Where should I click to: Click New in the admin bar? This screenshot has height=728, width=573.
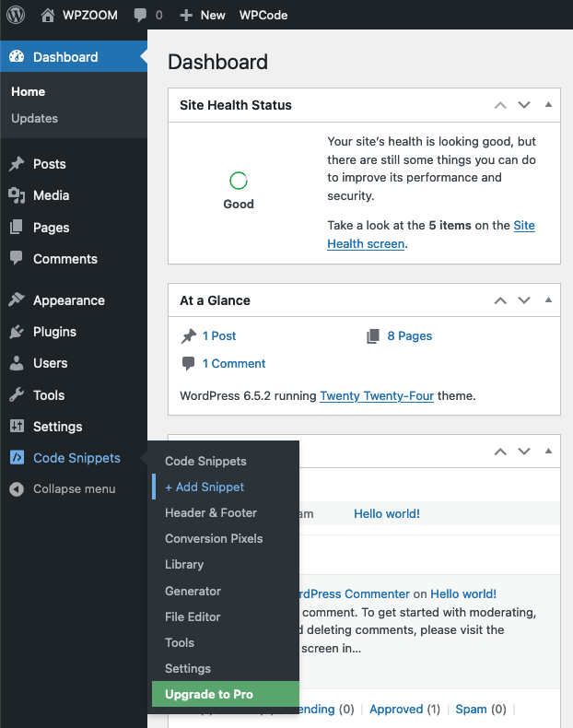[203, 15]
